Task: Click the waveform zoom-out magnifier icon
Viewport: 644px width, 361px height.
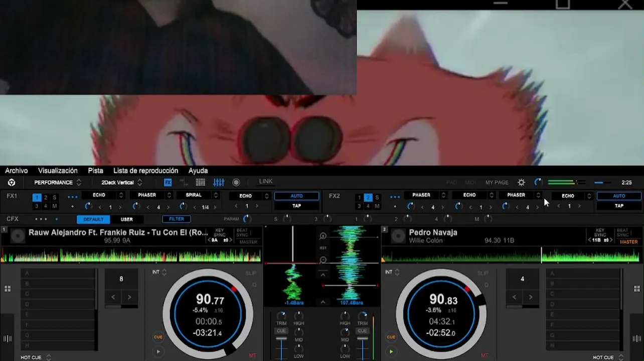Action: click(x=323, y=260)
